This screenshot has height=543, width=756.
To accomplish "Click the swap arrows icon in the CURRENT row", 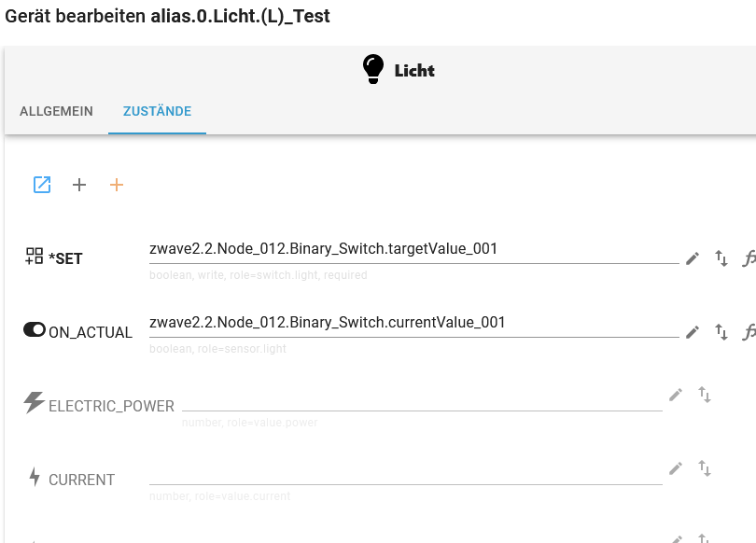I will (x=705, y=468).
